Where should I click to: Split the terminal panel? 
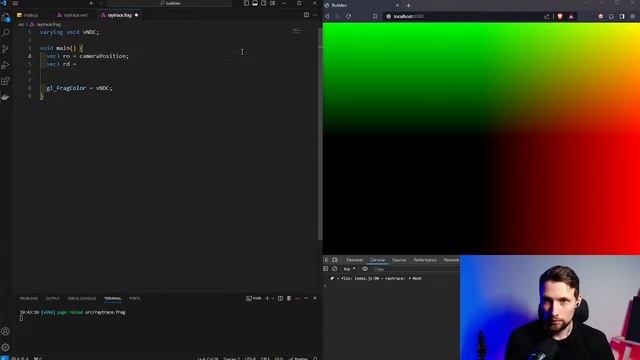pyautogui.click(x=280, y=298)
